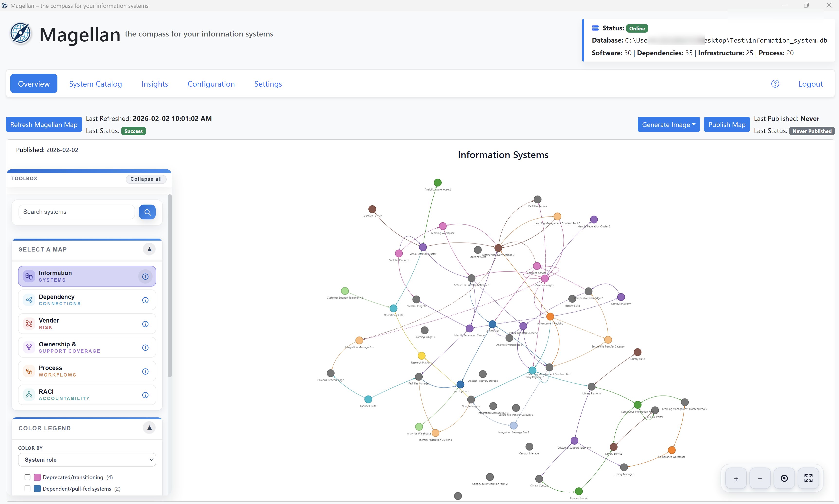
Task: Open the System role color-by dropdown
Action: (x=87, y=459)
